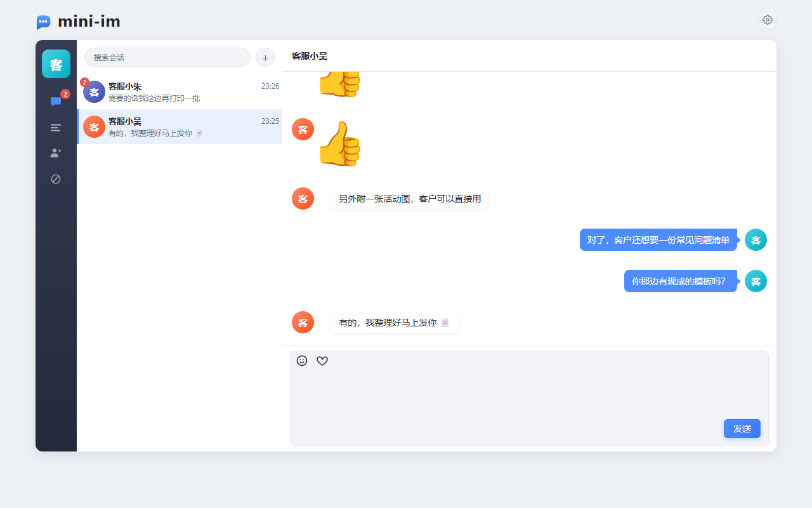
Task: Select the 客服小吴 conversation row
Action: pos(180,126)
